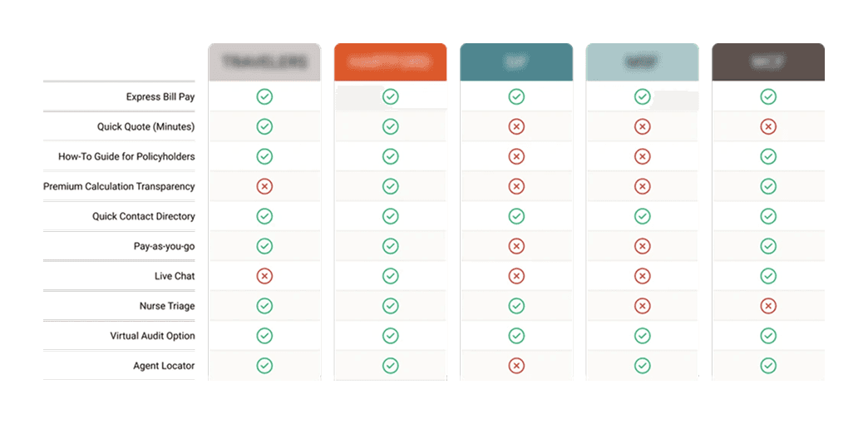Click the Nurse Triage row label

(167, 306)
